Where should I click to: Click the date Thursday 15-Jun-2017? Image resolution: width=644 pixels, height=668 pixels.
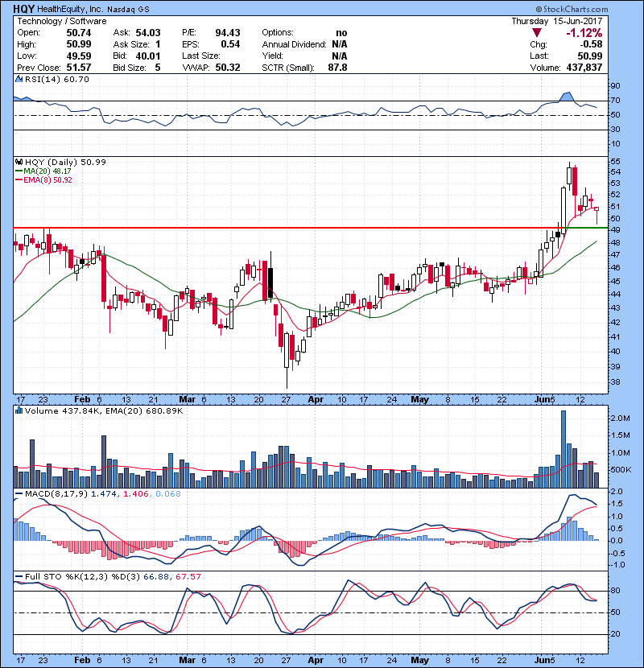(556, 21)
